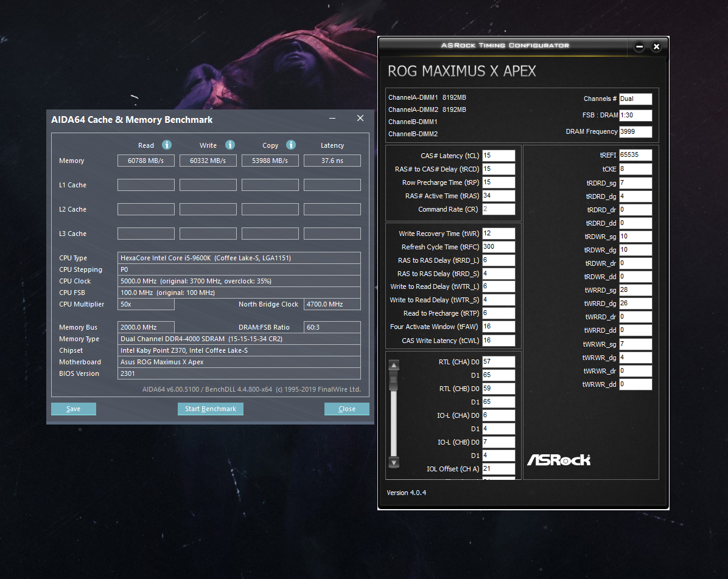
Task: Click the Memory Latency value 37.6 ns
Action: pos(332,161)
